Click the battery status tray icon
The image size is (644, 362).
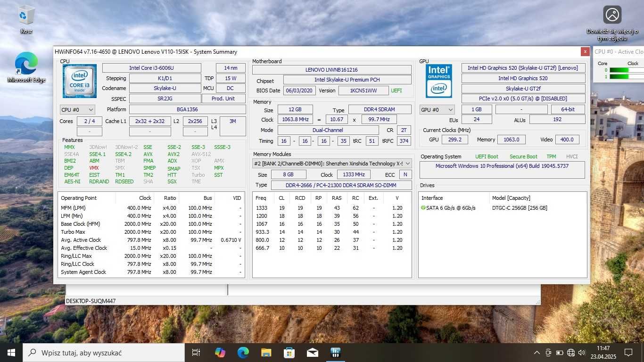coord(560,353)
